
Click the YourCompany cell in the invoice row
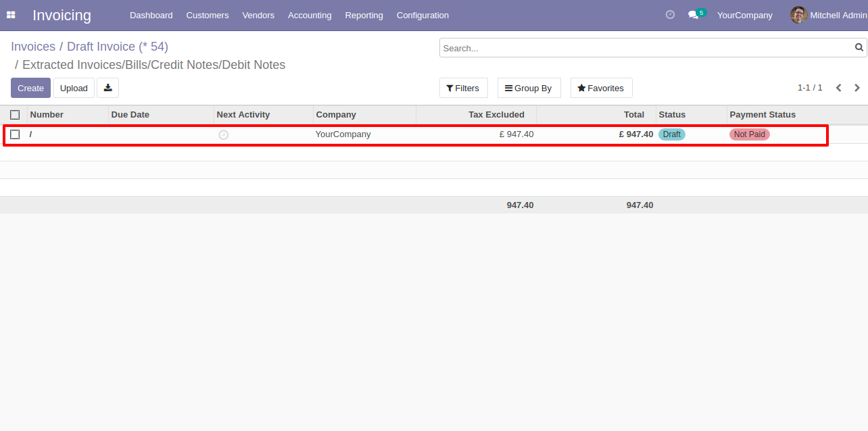click(x=343, y=134)
